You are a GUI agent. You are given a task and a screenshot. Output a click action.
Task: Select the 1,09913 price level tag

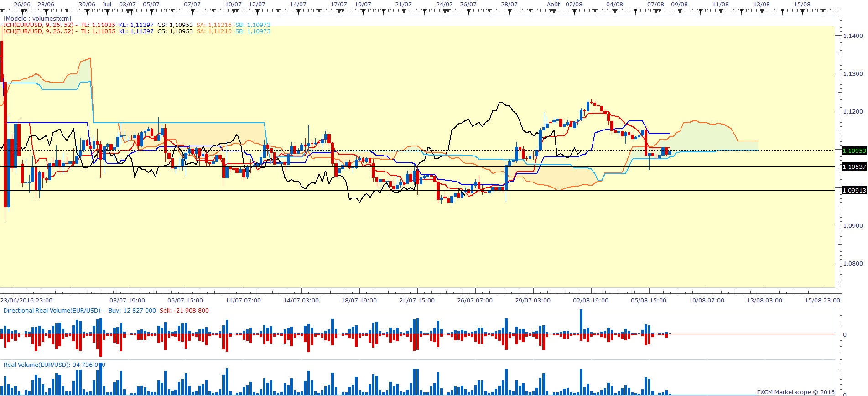(x=853, y=191)
